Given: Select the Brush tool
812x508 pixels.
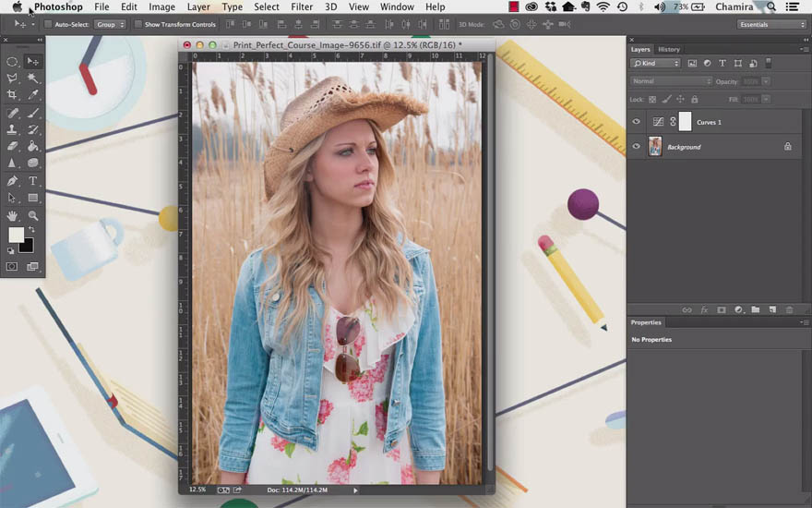Looking at the screenshot, I should click(x=32, y=113).
